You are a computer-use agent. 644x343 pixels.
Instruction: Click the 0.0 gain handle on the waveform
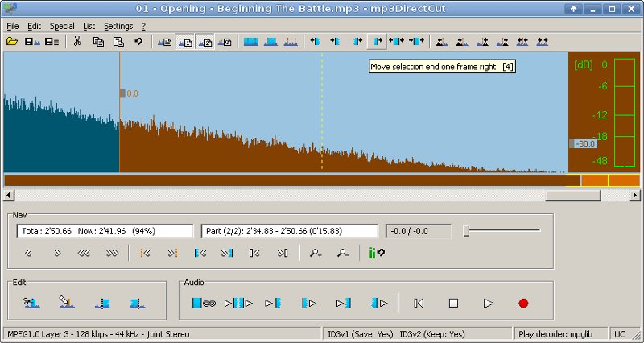(122, 93)
